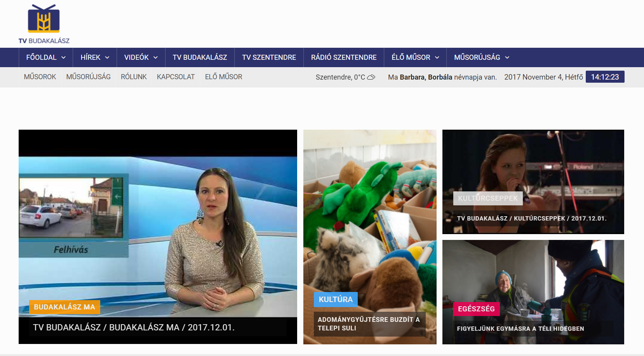Open the plush toys donation article thumbnail

coord(369,217)
